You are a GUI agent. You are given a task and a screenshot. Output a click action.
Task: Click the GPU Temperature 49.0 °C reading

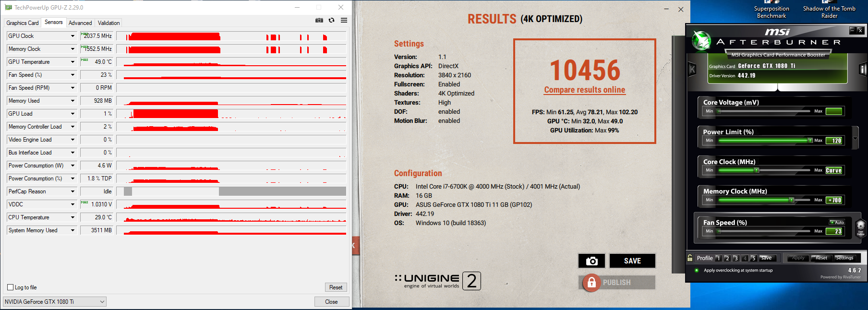[96, 62]
